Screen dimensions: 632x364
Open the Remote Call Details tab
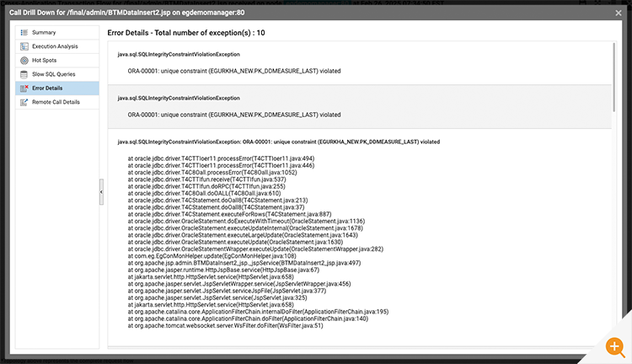coord(57,102)
